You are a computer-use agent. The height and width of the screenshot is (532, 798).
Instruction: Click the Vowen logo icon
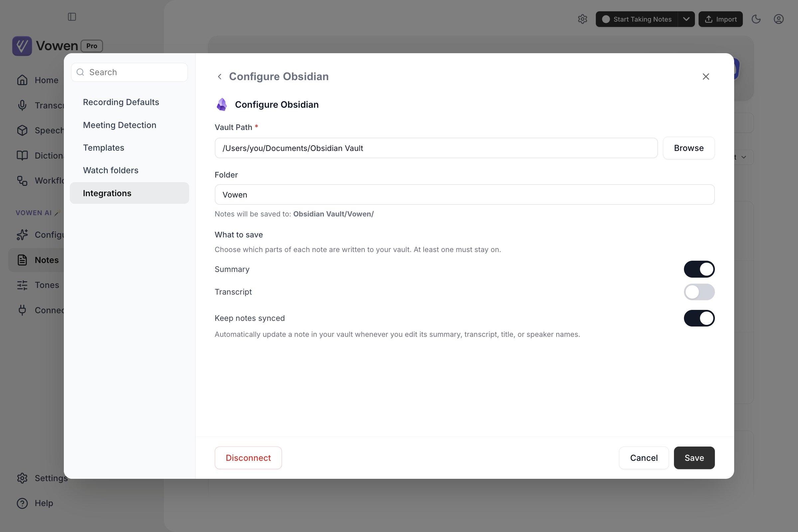22,46
